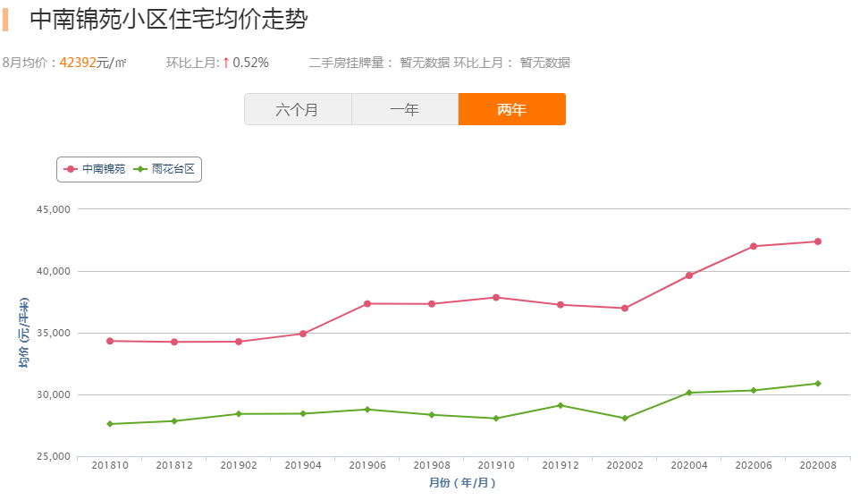
Task: Click the 中南锦苑小区住宅均价走势 title
Action: 168,20
